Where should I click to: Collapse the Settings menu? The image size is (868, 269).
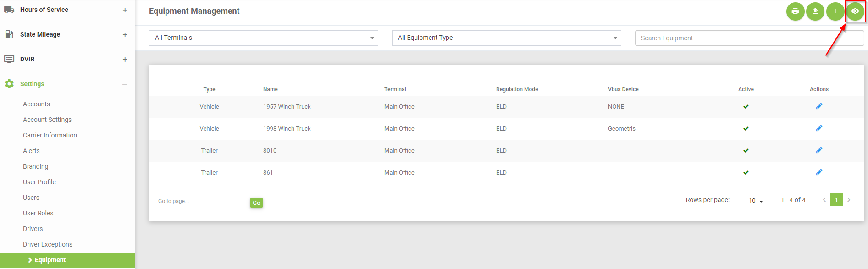tap(125, 84)
